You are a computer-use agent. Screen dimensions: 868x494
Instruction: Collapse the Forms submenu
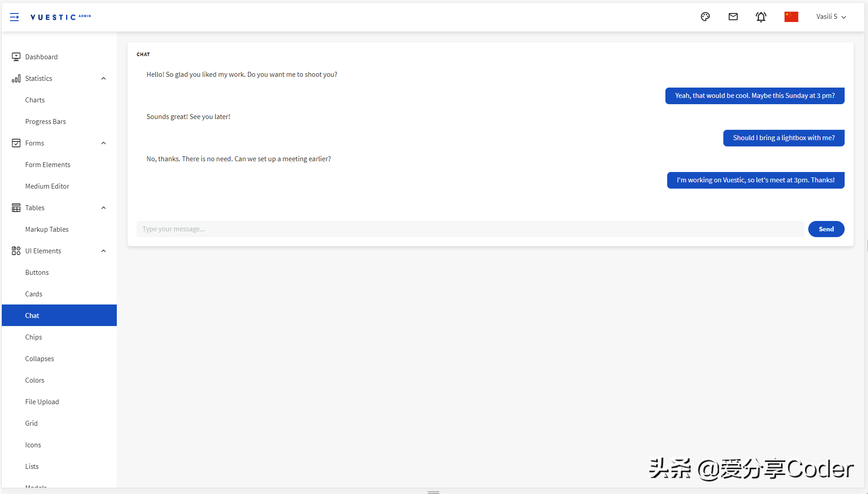click(x=103, y=142)
